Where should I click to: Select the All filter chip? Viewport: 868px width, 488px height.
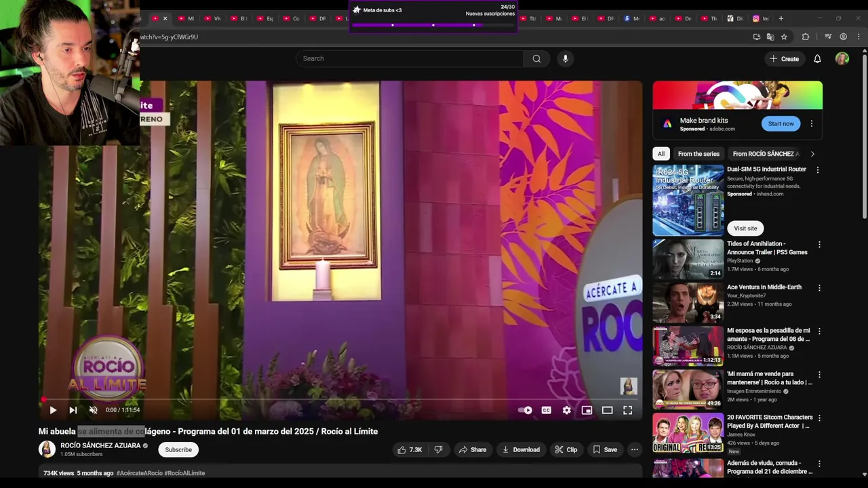pyautogui.click(x=661, y=154)
